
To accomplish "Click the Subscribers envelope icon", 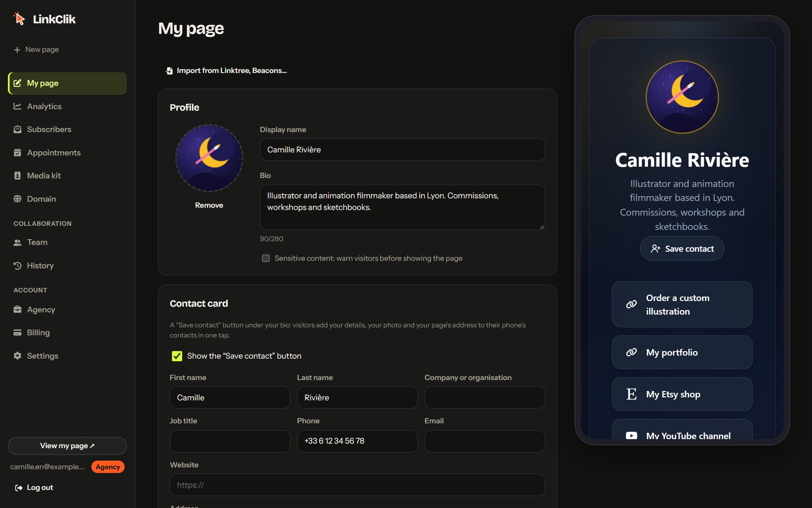I will pos(17,129).
